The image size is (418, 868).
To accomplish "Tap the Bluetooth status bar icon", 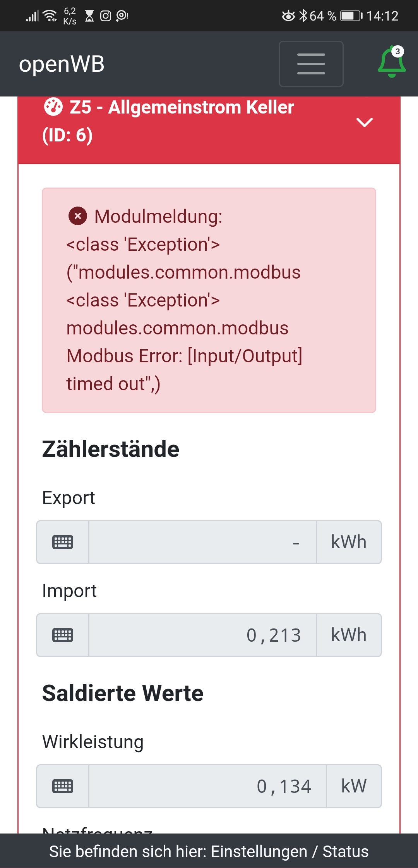I will pos(303,16).
